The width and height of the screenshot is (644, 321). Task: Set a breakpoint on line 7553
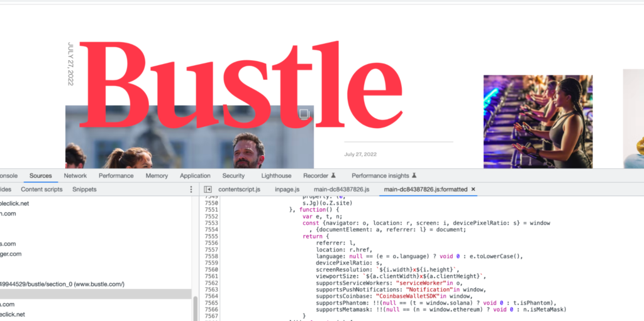[x=211, y=223]
